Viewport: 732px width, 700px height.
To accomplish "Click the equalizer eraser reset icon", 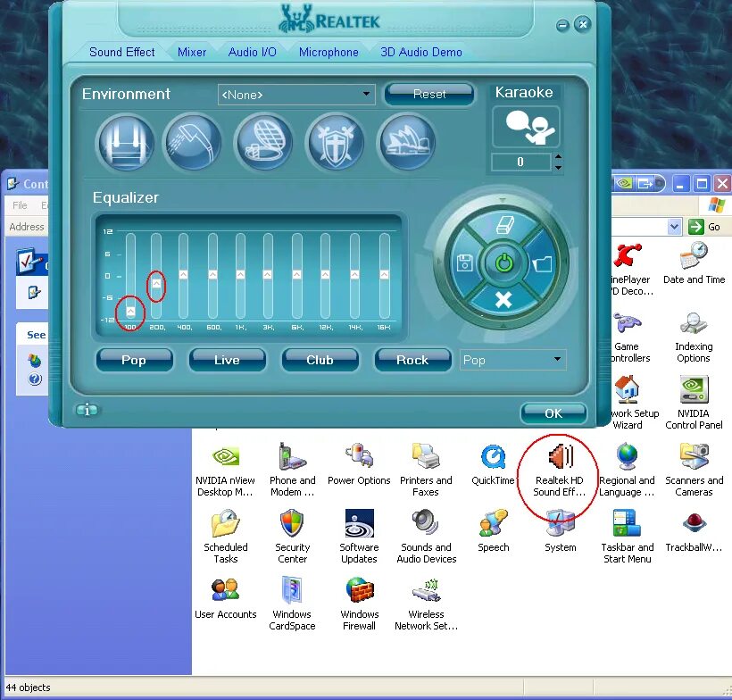I will coord(504,225).
